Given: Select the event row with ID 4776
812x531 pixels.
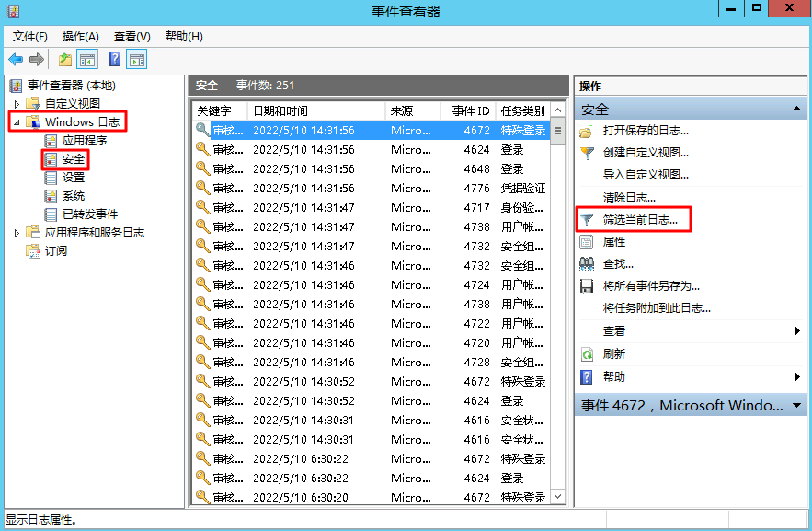Looking at the screenshot, I should 372,188.
